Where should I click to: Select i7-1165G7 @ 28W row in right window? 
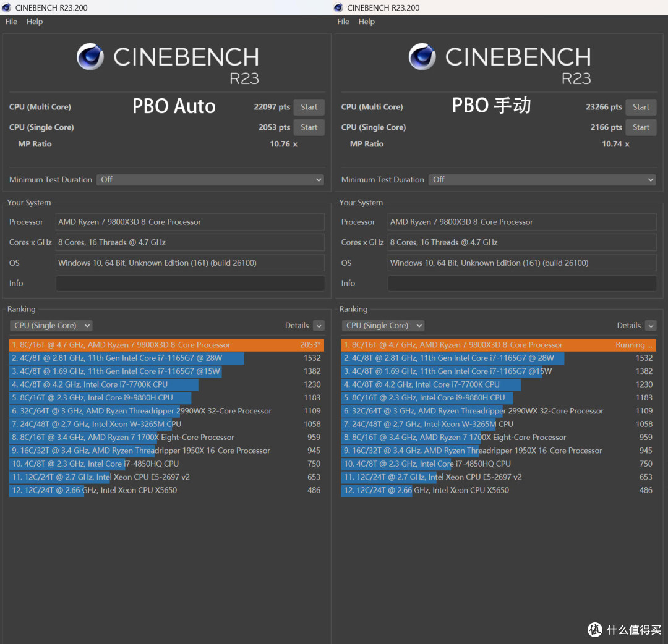coord(499,358)
